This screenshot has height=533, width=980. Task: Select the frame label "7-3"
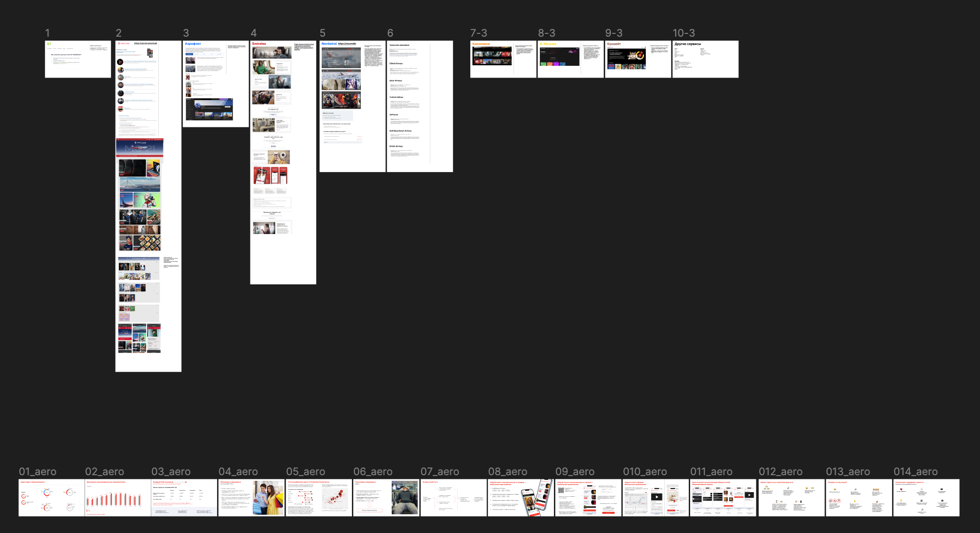(x=478, y=33)
